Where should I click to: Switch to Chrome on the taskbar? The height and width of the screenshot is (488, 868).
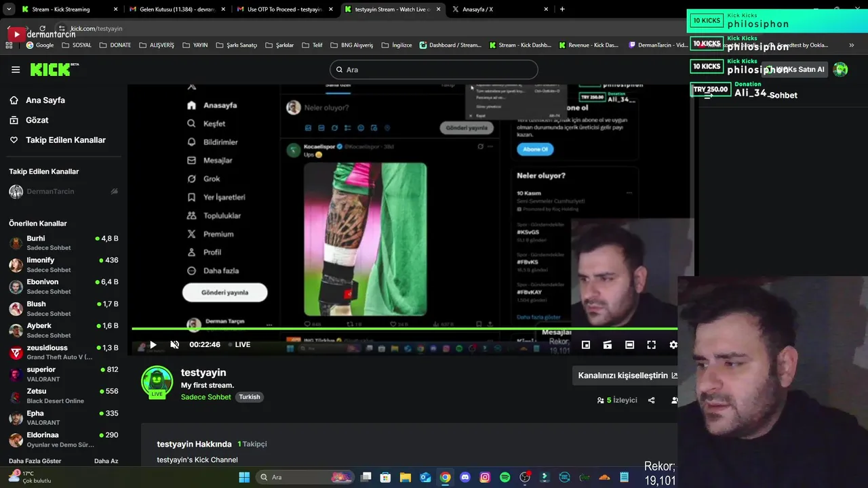click(x=445, y=477)
